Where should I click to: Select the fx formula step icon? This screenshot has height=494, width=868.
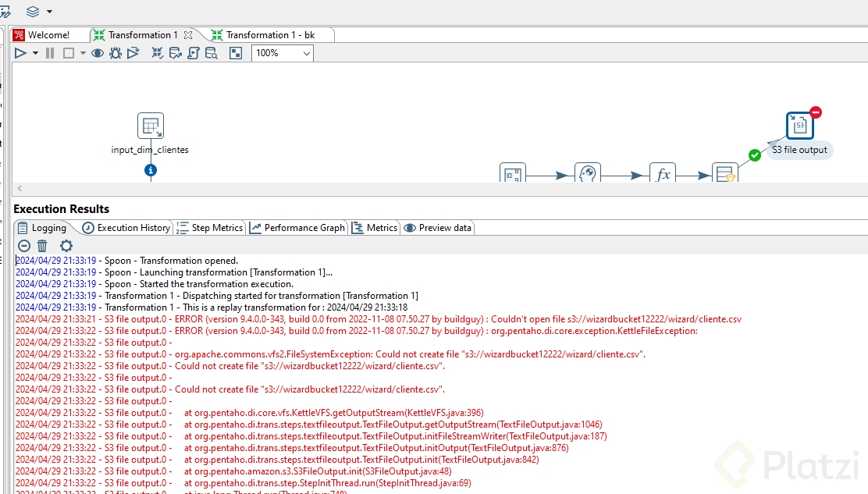[x=663, y=173]
